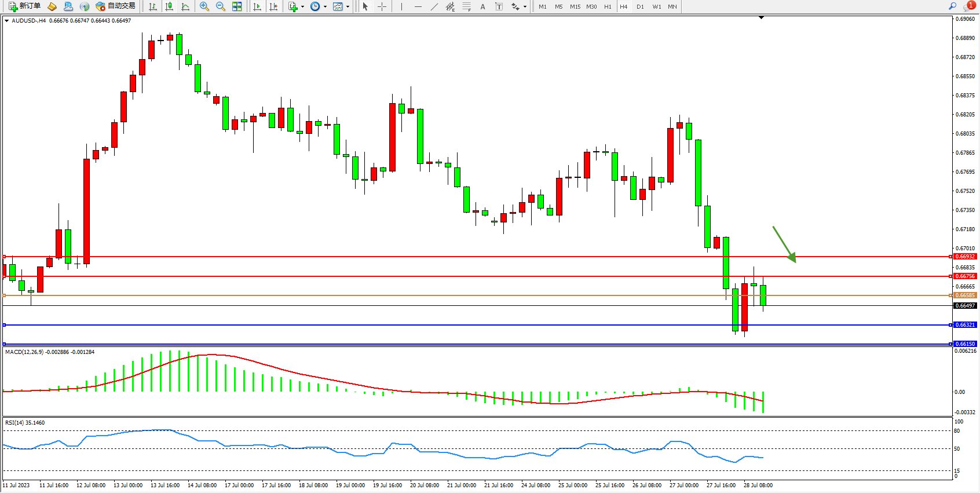
Task: Open the indicators list dropdown arrow
Action: pos(302,7)
